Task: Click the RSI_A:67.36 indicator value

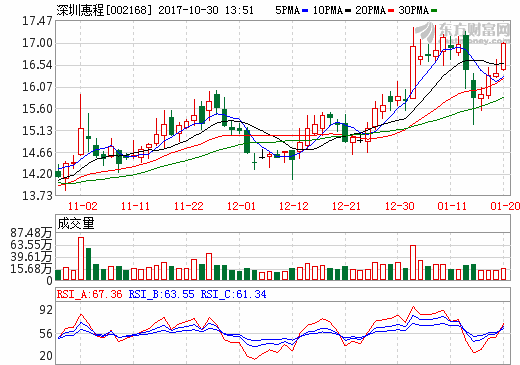Action: pyautogui.click(x=89, y=294)
